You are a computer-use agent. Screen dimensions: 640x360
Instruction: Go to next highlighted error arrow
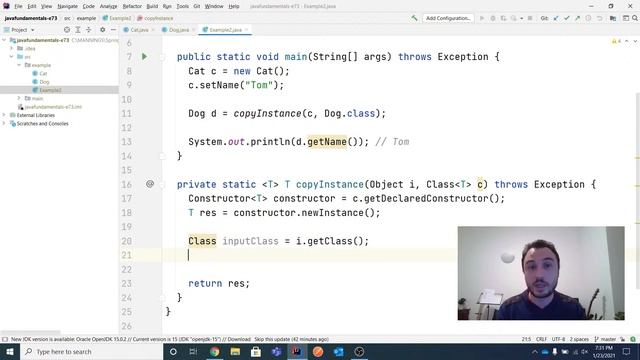click(x=635, y=41)
